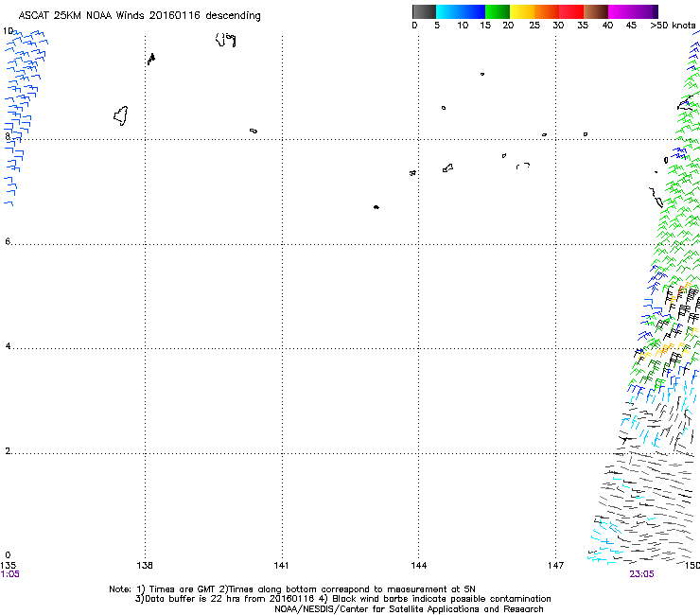The height and width of the screenshot is (615, 700).
Task: Click the note about measurement at 5N
Action: [347, 589]
